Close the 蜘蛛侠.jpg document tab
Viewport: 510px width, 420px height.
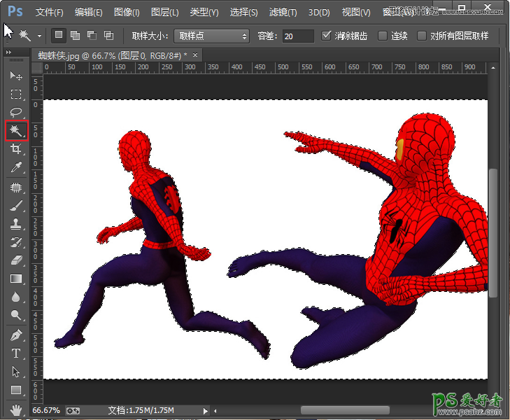(x=195, y=55)
